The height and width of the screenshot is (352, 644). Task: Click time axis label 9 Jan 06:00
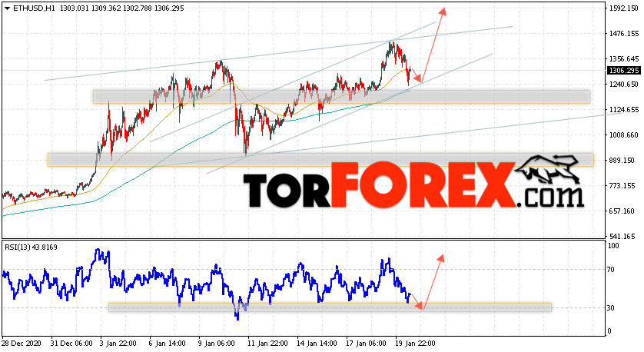[x=217, y=344]
